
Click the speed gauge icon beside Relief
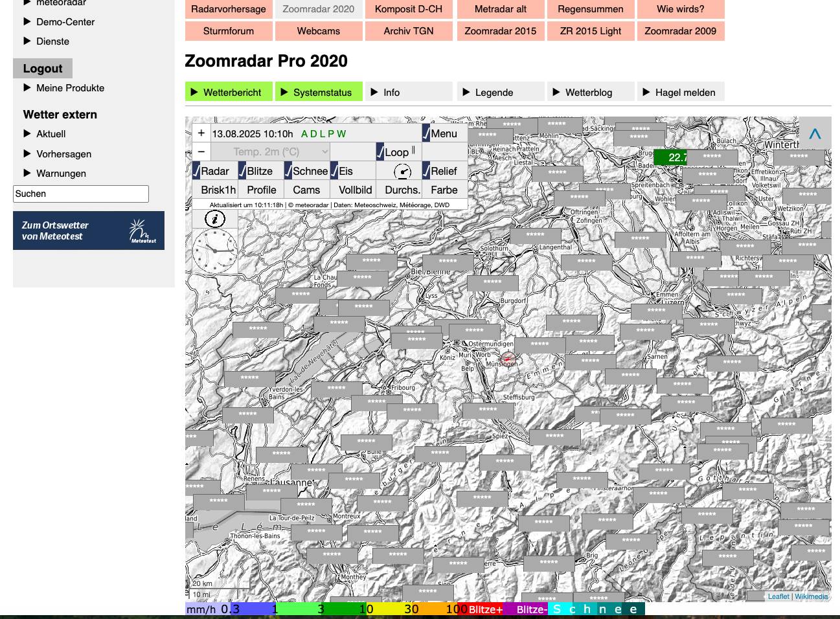(403, 172)
